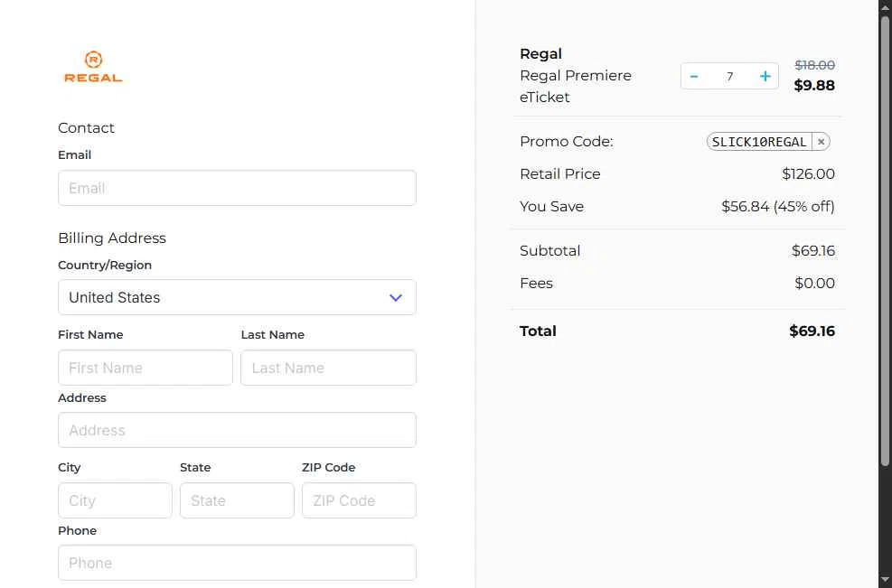Click the Regal Premiere eTicket product name
This screenshot has height=588, width=892.
tap(576, 87)
